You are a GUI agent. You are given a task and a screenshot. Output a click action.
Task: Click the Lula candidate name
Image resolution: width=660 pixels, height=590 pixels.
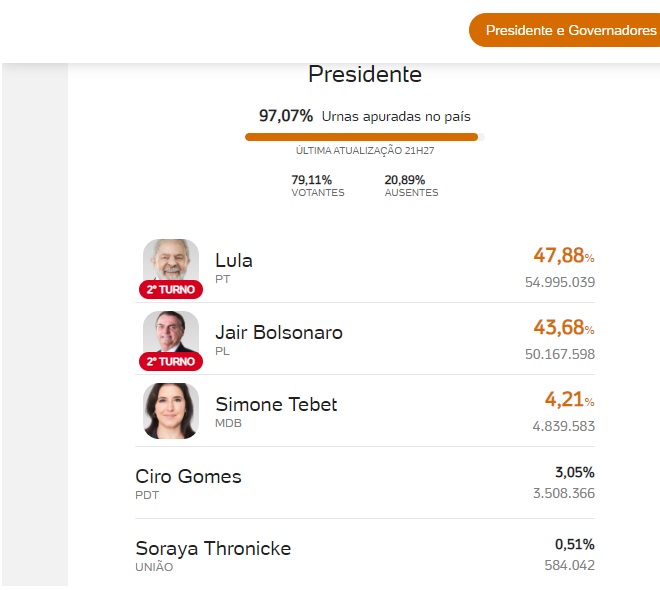[234, 260]
